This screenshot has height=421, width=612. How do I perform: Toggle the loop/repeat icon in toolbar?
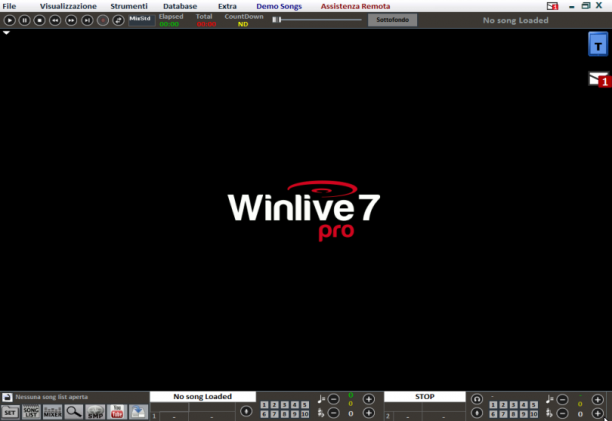[x=118, y=20]
